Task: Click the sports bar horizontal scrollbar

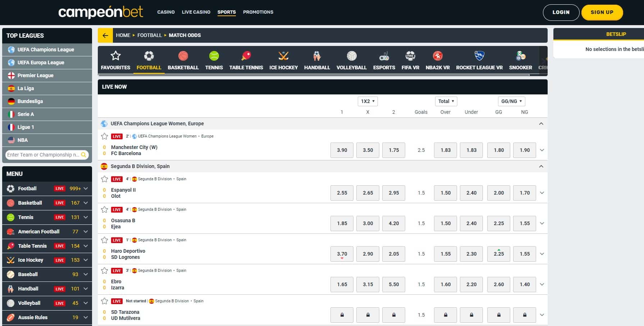Action: [x=314, y=75]
